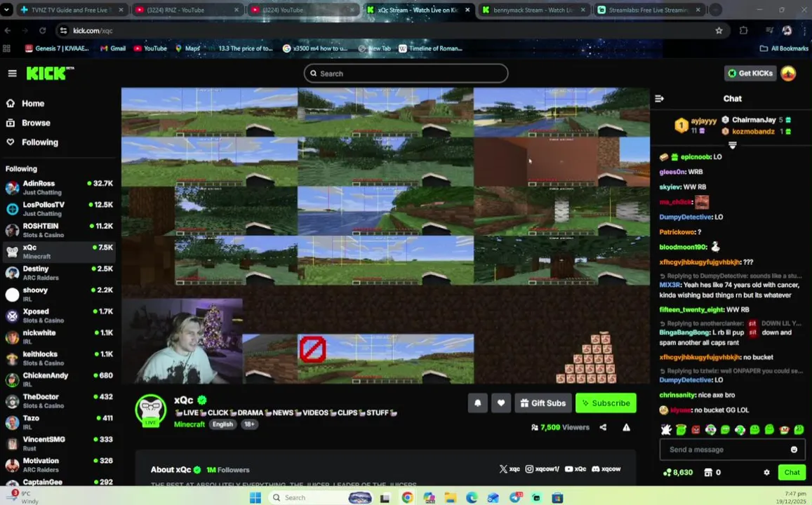The image size is (812, 505).
Task: Toggle notification bell for xQc
Action: [477, 403]
